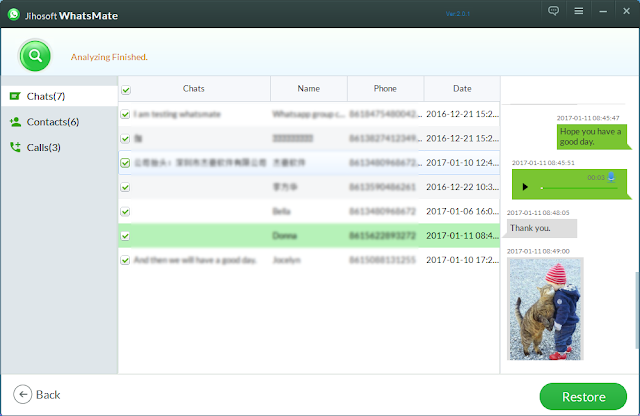
Task: Click the timestamp 2017-01-11 08:45:47
Action: coord(588,118)
